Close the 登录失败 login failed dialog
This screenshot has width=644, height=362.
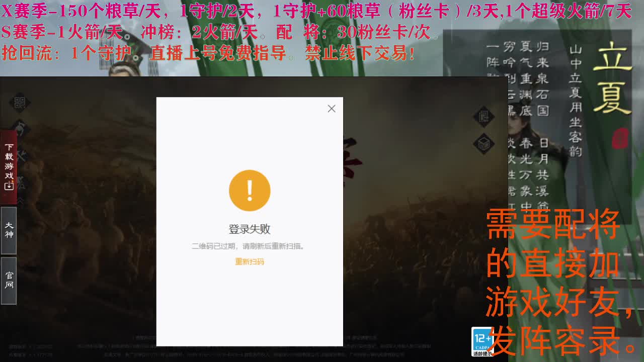click(332, 109)
